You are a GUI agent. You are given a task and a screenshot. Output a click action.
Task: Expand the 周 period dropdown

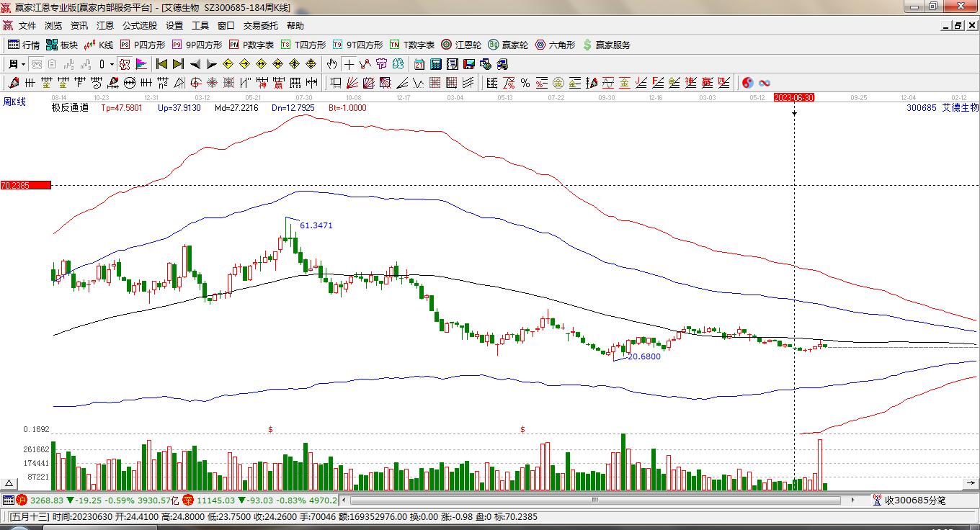tap(17, 64)
